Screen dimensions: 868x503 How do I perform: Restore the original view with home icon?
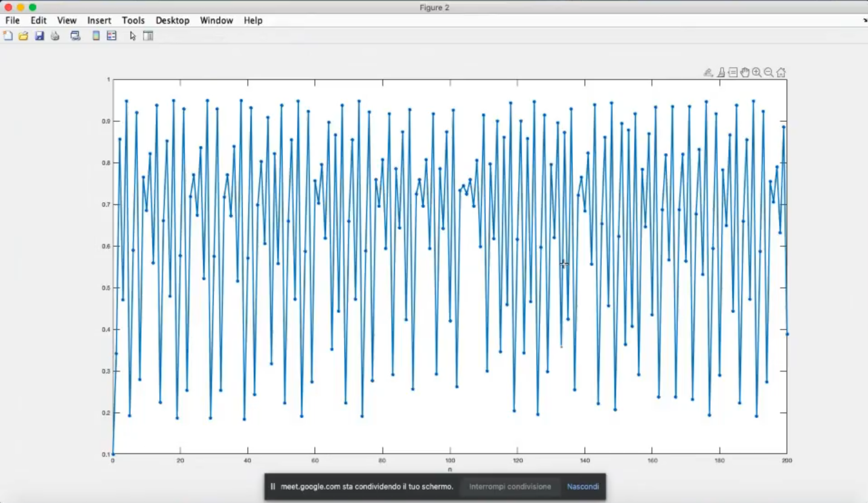pyautogui.click(x=781, y=72)
